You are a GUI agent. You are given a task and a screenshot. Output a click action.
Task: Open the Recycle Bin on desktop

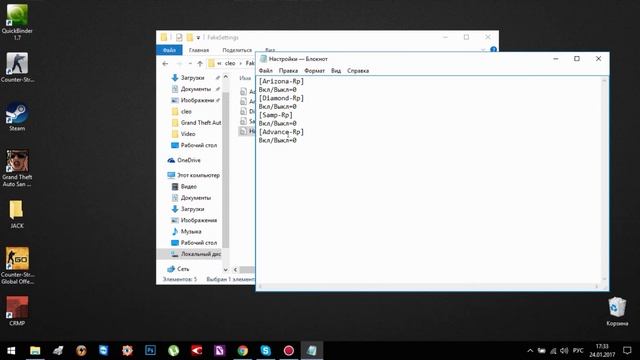click(617, 312)
